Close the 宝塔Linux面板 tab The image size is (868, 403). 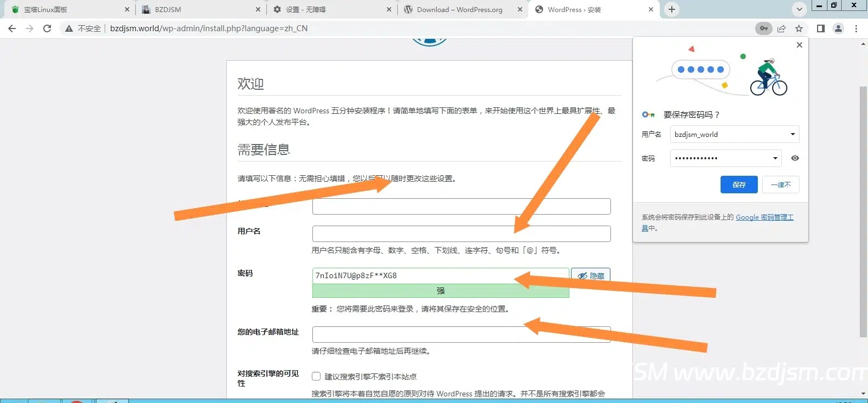click(127, 9)
